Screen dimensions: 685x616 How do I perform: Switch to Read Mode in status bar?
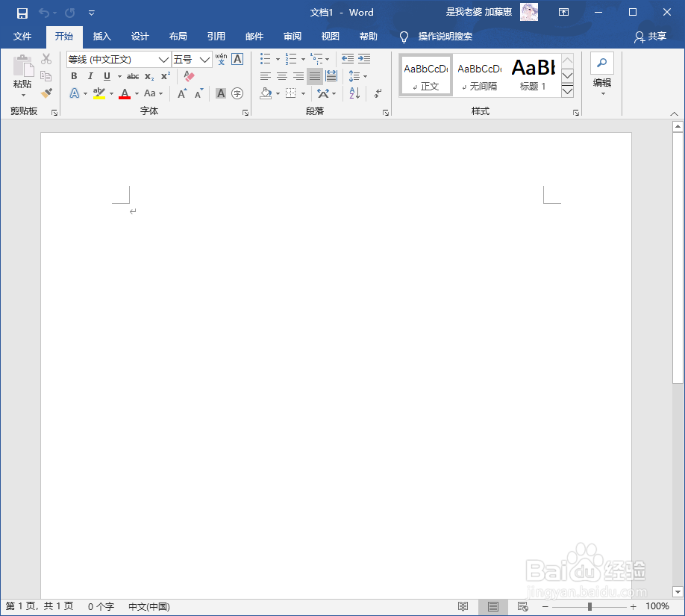463,607
